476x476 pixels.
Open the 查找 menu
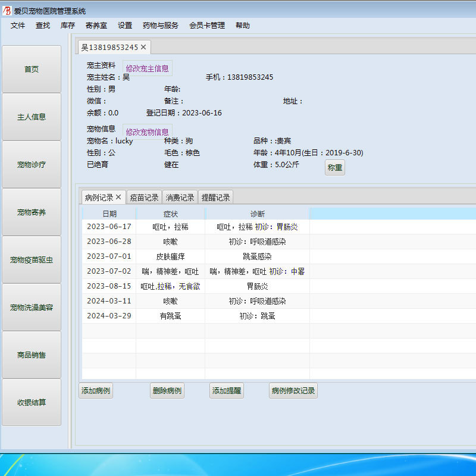pos(42,26)
